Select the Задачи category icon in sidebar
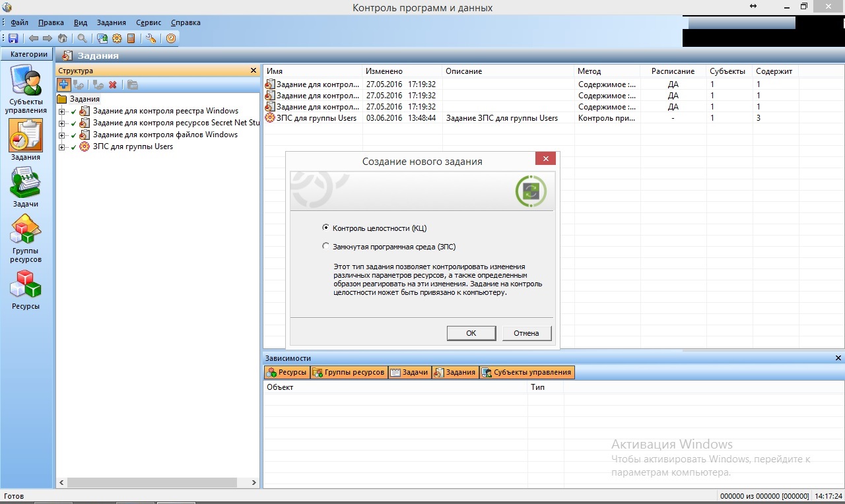 (x=26, y=183)
